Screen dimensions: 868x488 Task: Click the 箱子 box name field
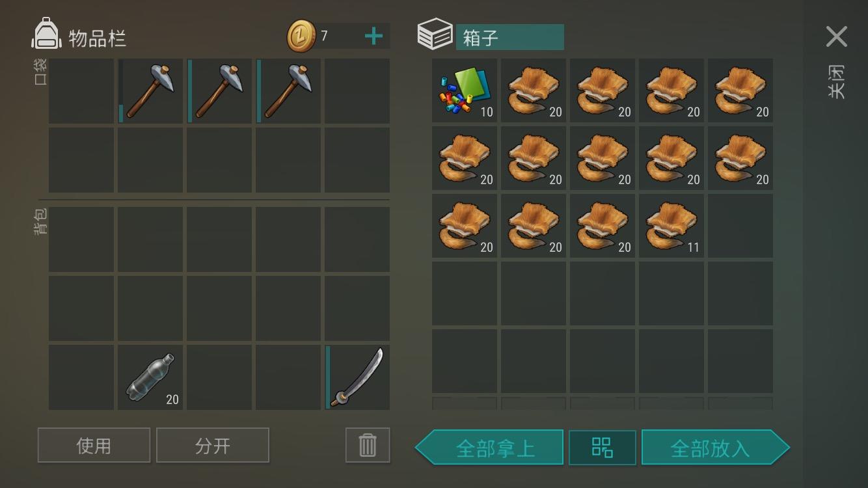[x=509, y=37]
